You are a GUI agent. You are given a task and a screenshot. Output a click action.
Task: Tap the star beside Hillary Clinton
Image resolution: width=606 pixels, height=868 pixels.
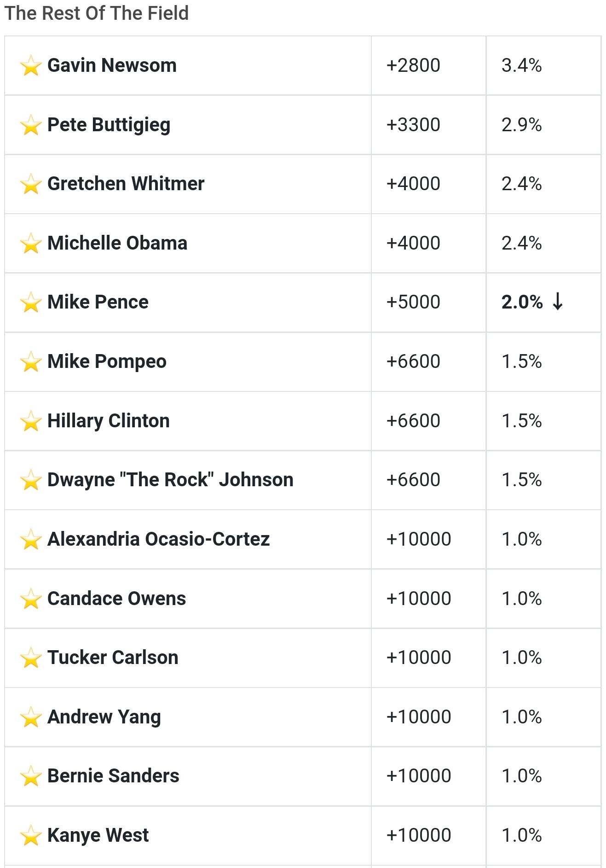[x=31, y=421]
